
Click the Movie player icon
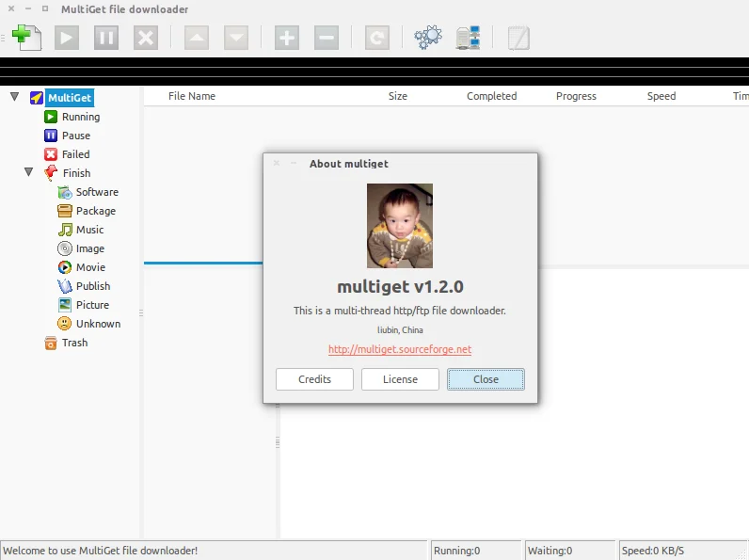point(65,267)
